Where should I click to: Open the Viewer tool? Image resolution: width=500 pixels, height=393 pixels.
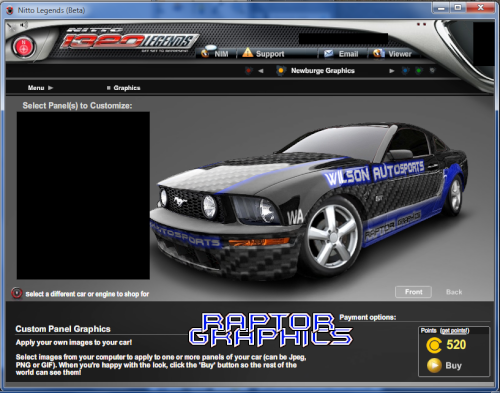coord(392,53)
